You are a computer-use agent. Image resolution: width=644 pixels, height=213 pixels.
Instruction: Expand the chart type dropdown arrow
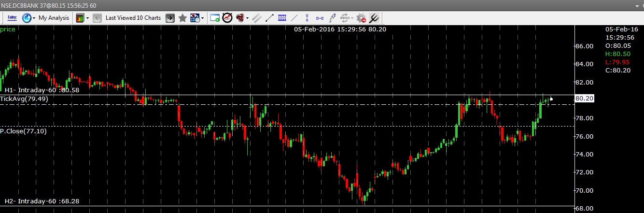click(87, 18)
